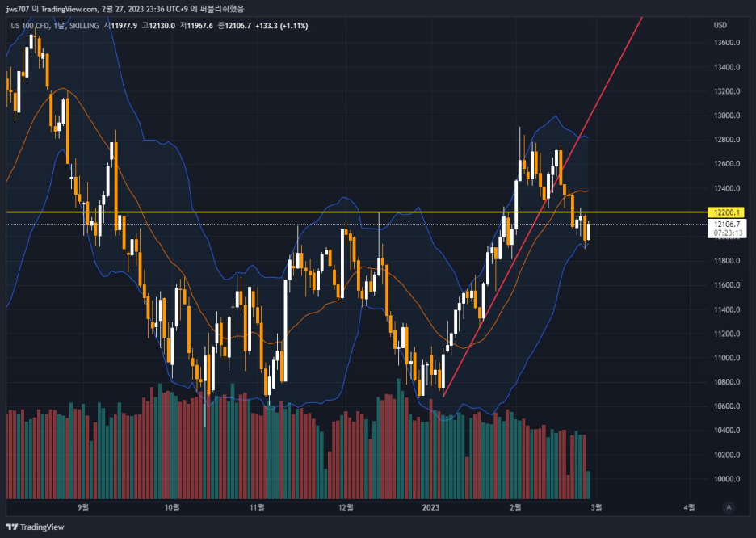Click the auto-scale 'A' button
Viewport: 756px width, 538px height.
coord(729,507)
